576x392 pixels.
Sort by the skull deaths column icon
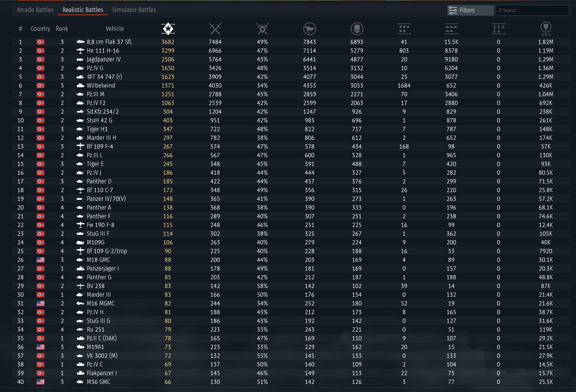357,29
